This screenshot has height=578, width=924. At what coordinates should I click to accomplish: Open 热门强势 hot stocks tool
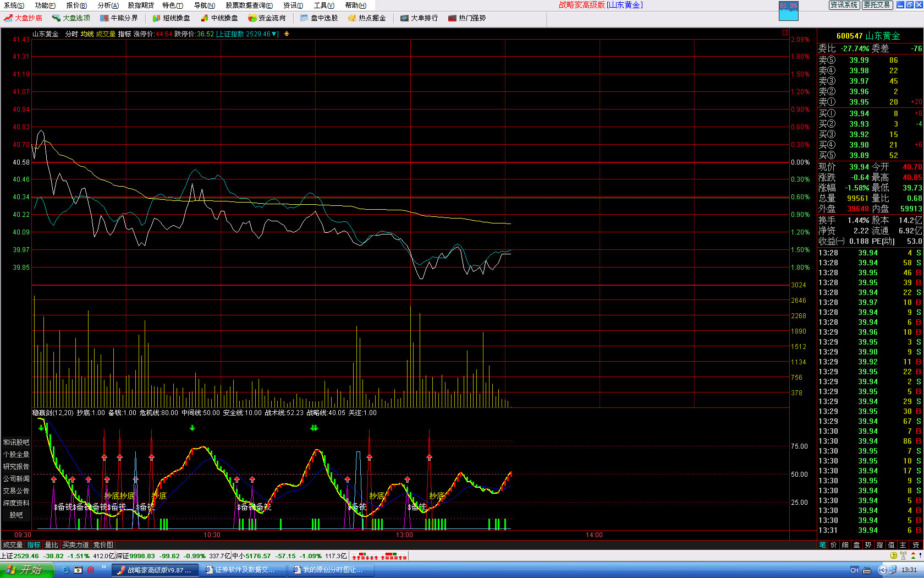pos(467,18)
